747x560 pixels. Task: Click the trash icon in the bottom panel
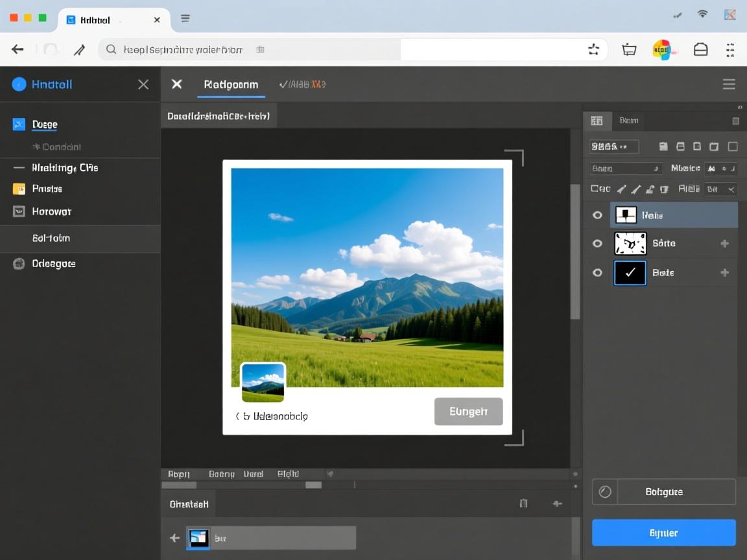[x=523, y=503]
